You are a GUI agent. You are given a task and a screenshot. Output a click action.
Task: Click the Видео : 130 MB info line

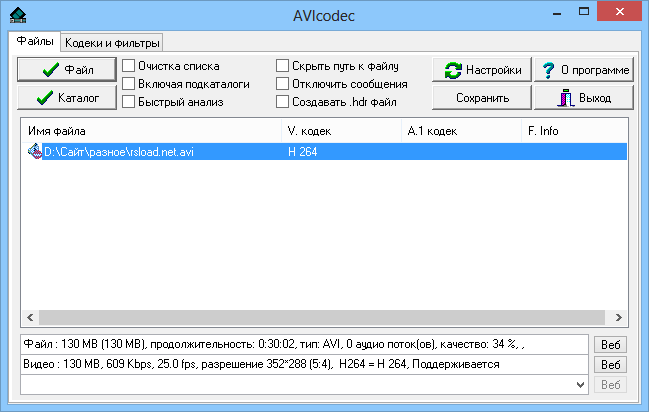click(x=304, y=364)
